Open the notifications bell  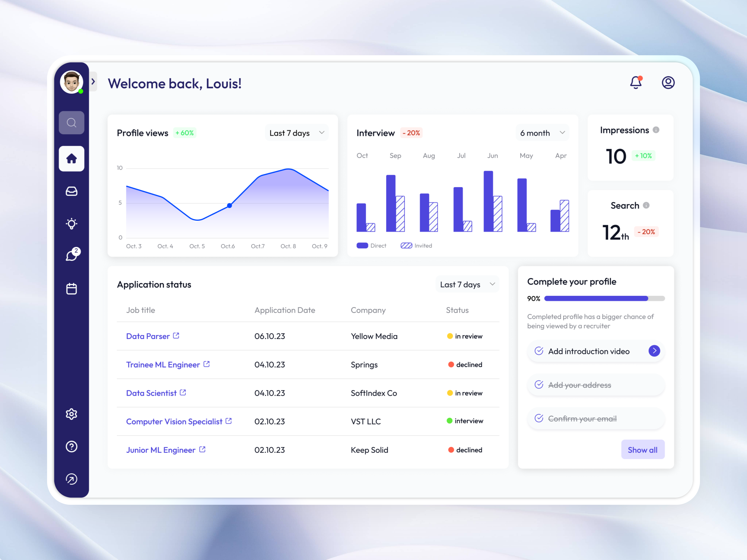pyautogui.click(x=636, y=82)
